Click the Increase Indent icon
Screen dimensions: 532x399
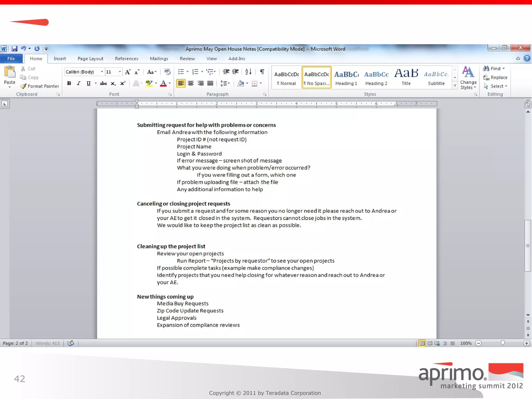236,72
